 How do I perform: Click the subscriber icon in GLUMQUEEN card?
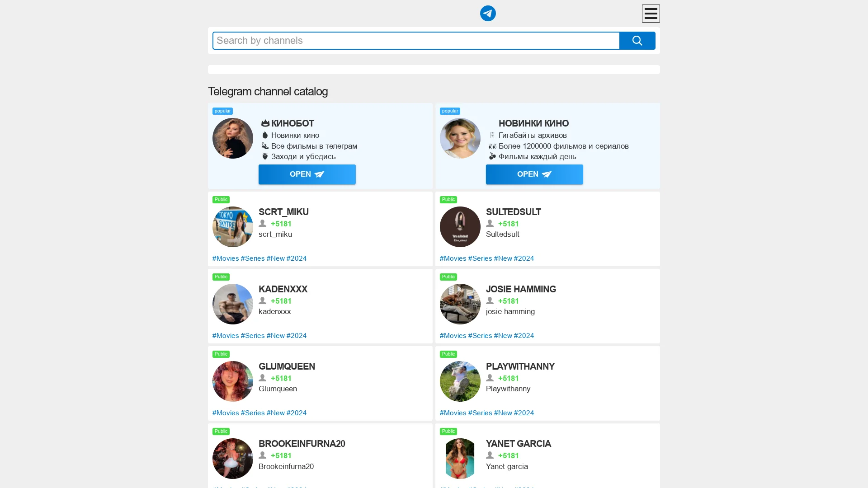pyautogui.click(x=262, y=378)
